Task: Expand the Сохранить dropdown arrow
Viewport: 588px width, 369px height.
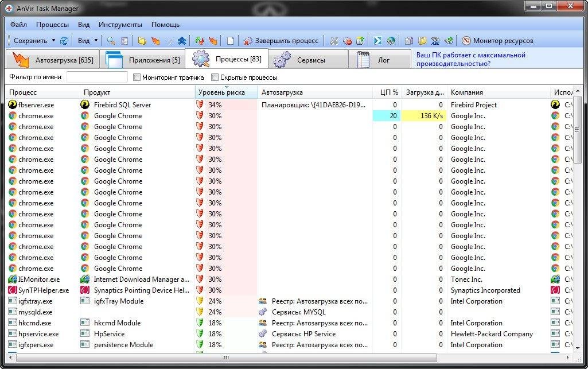Action: 53,40
